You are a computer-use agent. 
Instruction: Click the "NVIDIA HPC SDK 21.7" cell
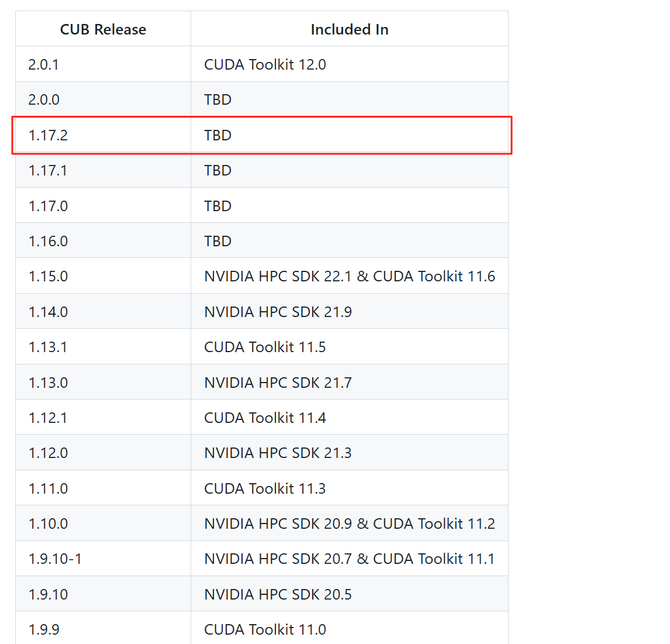(x=350, y=382)
